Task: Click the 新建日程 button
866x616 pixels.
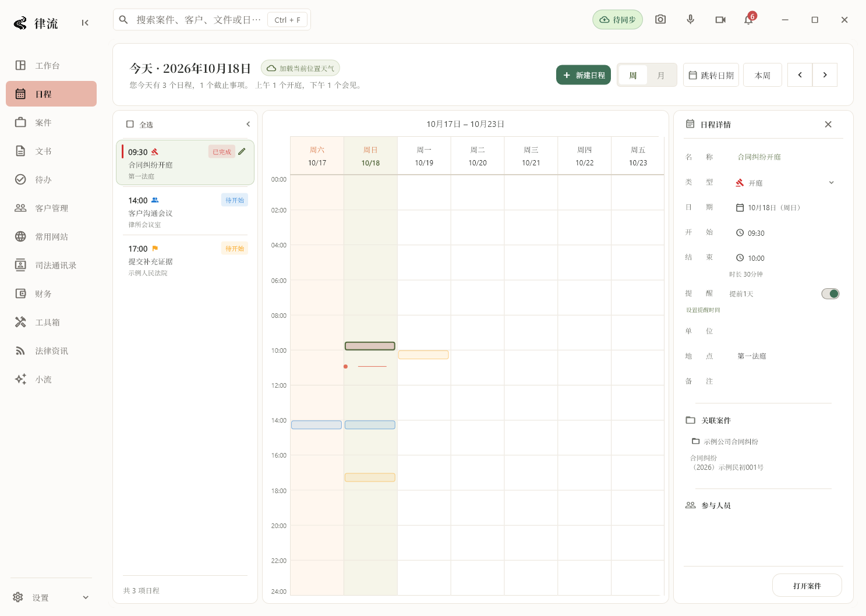Action: [584, 75]
